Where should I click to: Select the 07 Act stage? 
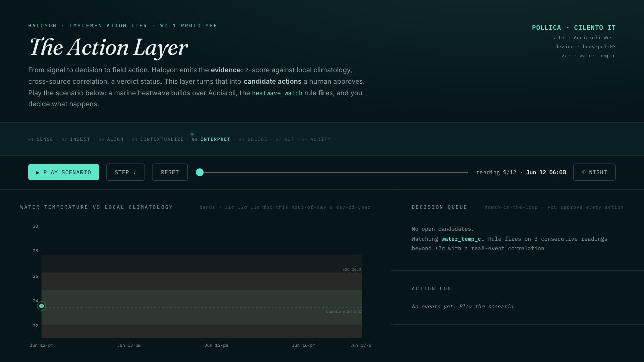pyautogui.click(x=285, y=139)
